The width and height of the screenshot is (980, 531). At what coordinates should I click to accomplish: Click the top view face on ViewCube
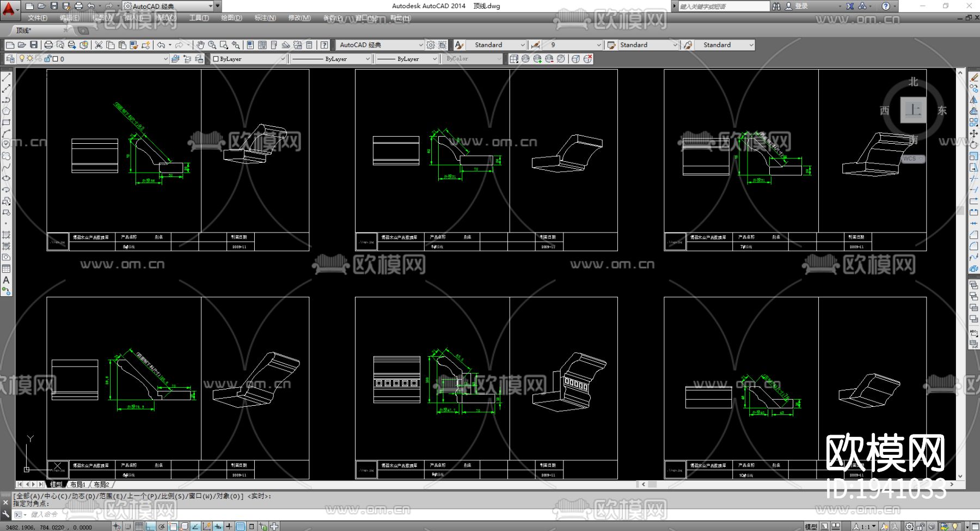tap(913, 110)
